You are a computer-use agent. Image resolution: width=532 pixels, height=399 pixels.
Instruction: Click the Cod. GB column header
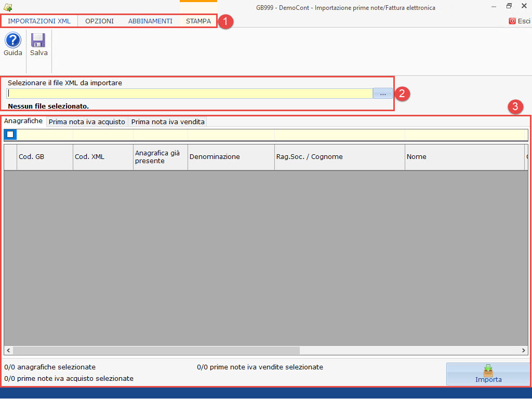pyautogui.click(x=45, y=157)
